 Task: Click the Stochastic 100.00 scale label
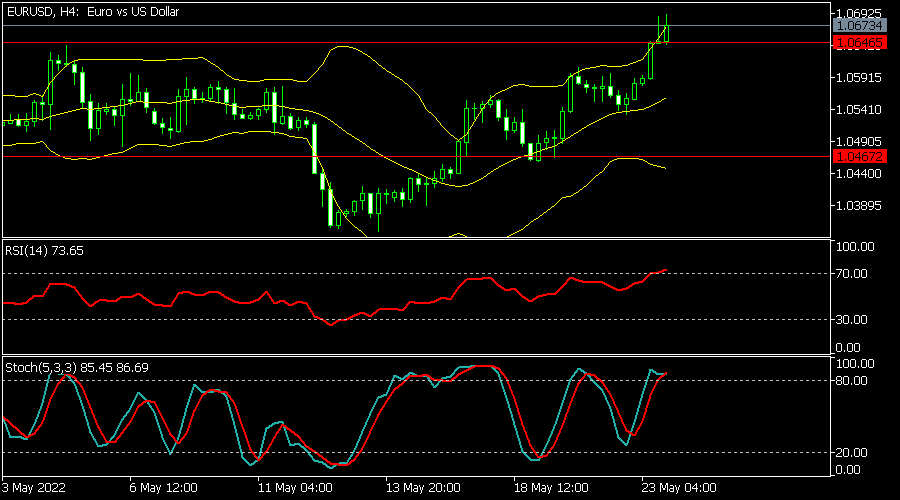(855, 364)
